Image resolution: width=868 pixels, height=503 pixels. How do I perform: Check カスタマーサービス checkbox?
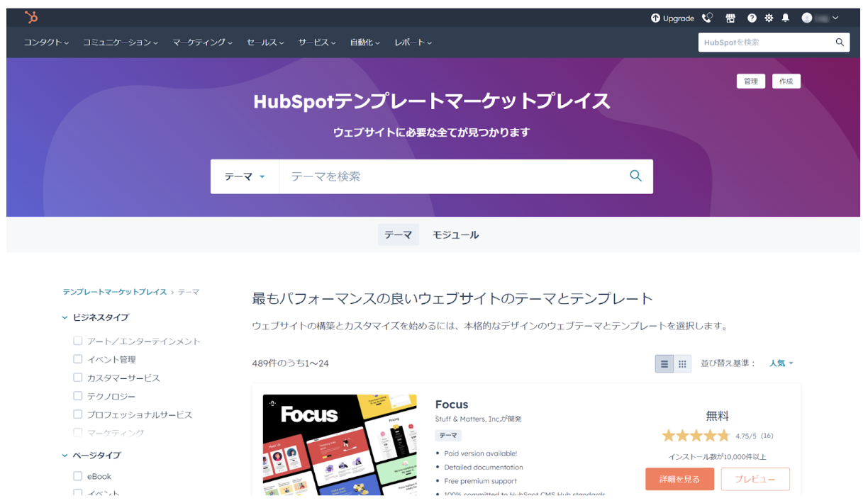point(78,378)
